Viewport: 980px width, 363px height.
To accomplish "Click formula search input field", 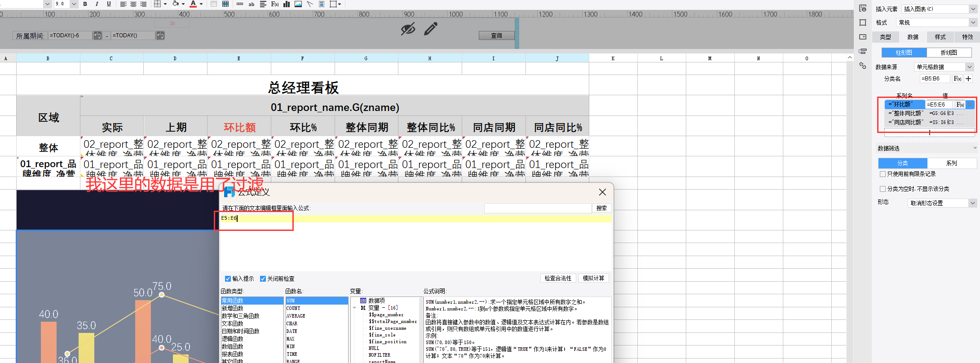I will [x=538, y=208].
